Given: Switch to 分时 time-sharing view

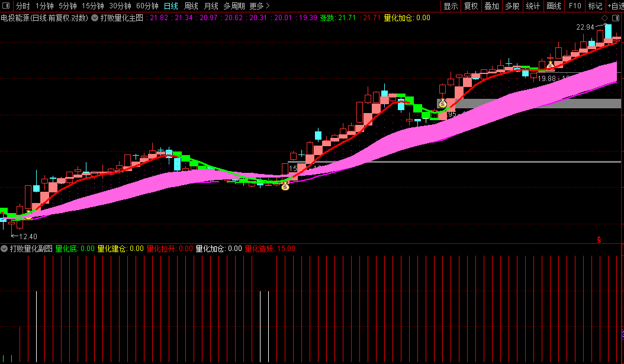Looking at the screenshot, I should pyautogui.click(x=22, y=6).
